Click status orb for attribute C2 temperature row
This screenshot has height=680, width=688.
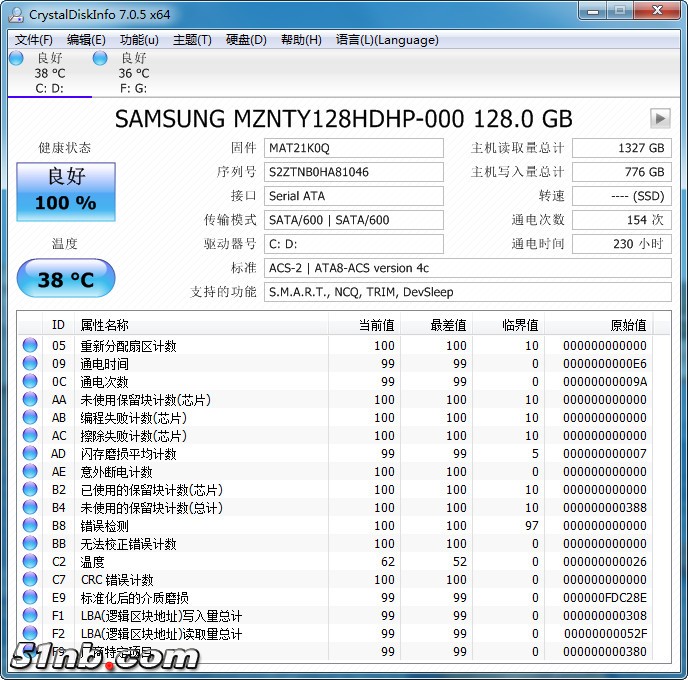coord(31,562)
